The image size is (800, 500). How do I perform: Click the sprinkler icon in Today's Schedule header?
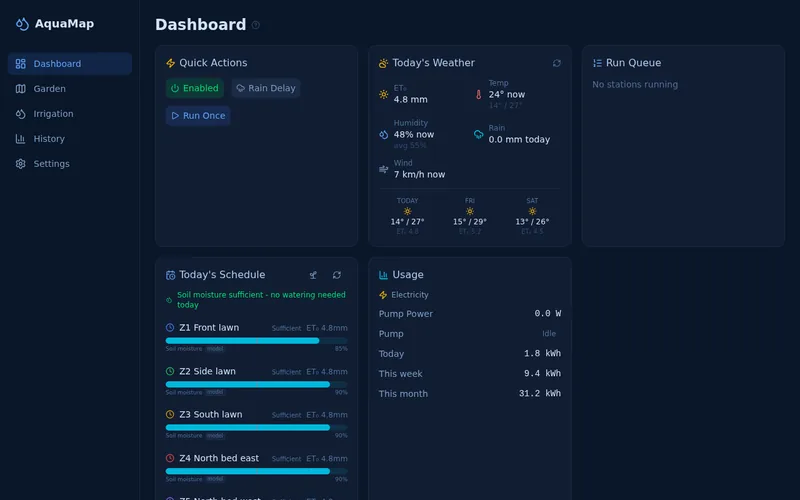pos(313,275)
